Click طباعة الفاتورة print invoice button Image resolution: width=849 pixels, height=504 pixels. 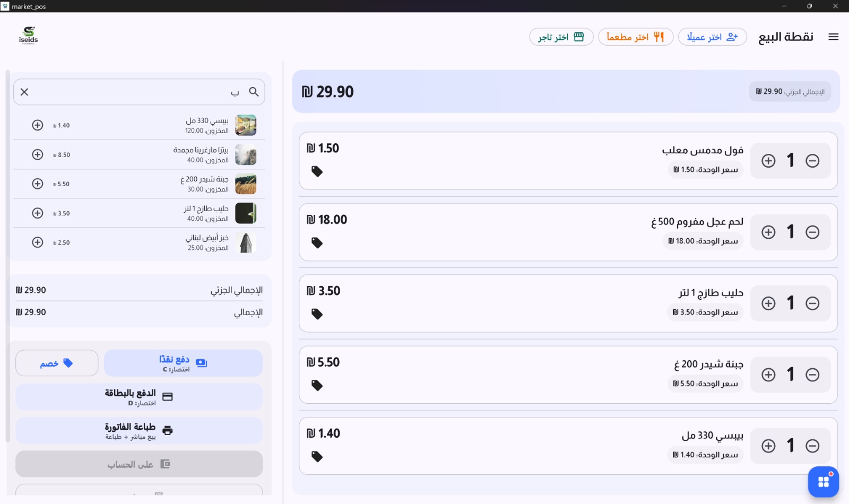[x=139, y=430]
